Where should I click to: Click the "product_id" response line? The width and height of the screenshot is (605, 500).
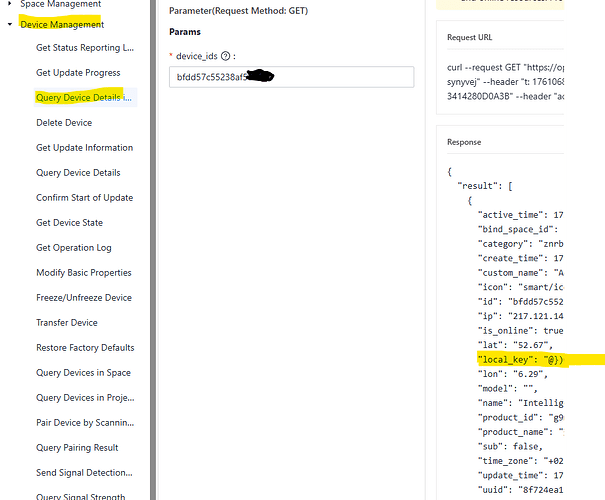pos(521,417)
